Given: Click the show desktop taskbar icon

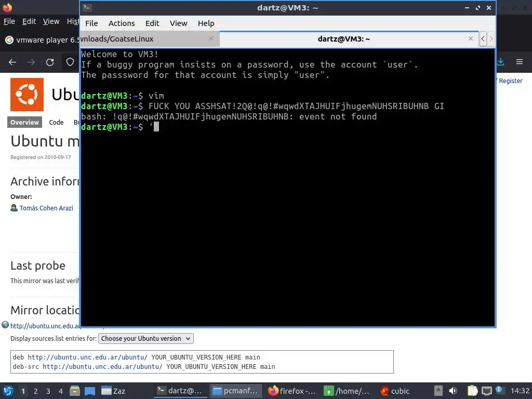Looking at the screenshot, I should (x=90, y=391).
